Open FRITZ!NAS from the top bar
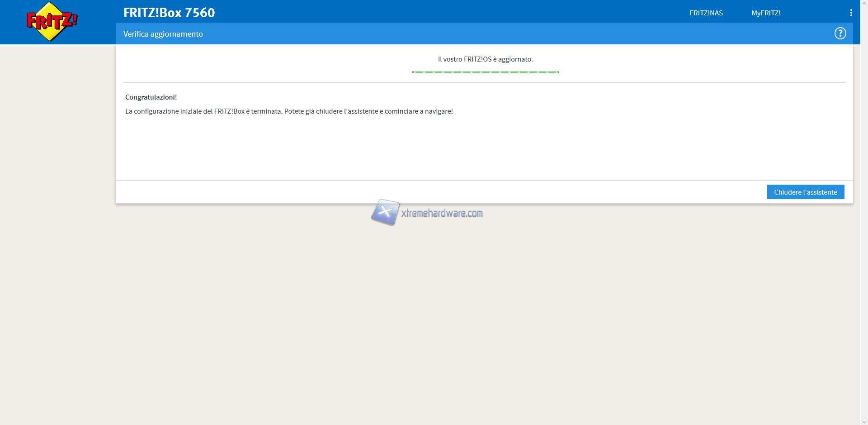This screenshot has height=425, width=868. click(706, 13)
